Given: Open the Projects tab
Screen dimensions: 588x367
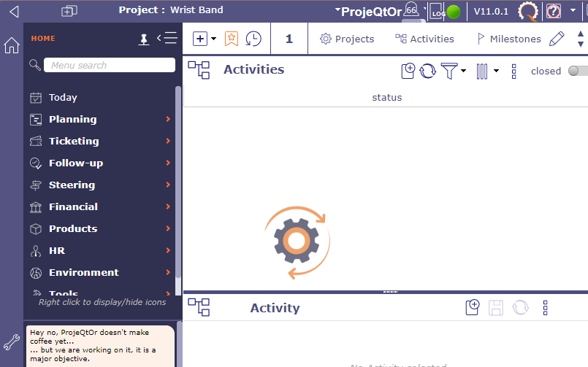Looking at the screenshot, I should pyautogui.click(x=347, y=39).
